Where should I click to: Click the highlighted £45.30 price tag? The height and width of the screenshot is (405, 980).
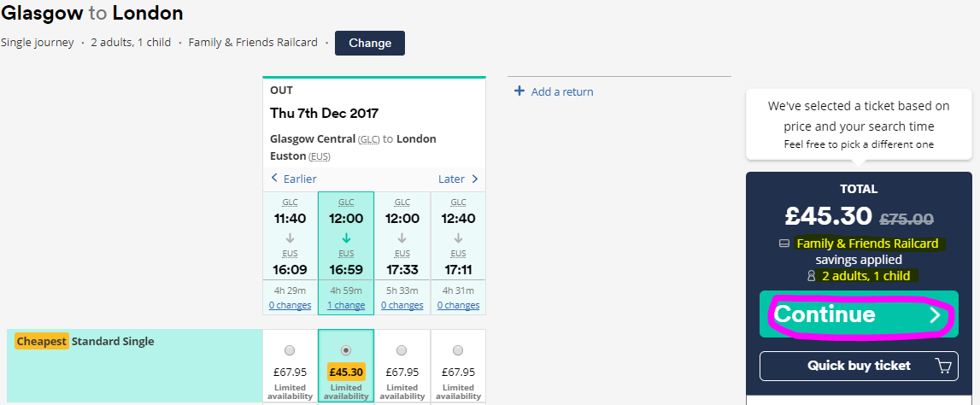(345, 373)
